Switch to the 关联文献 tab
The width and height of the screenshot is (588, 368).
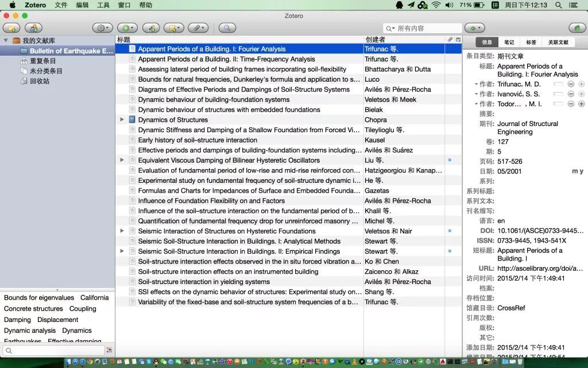point(558,42)
